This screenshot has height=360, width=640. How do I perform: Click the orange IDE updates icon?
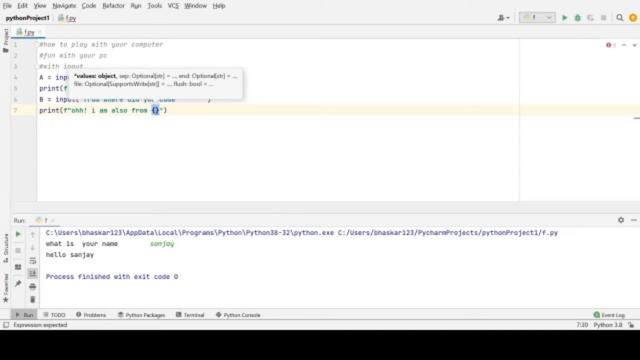[x=633, y=18]
